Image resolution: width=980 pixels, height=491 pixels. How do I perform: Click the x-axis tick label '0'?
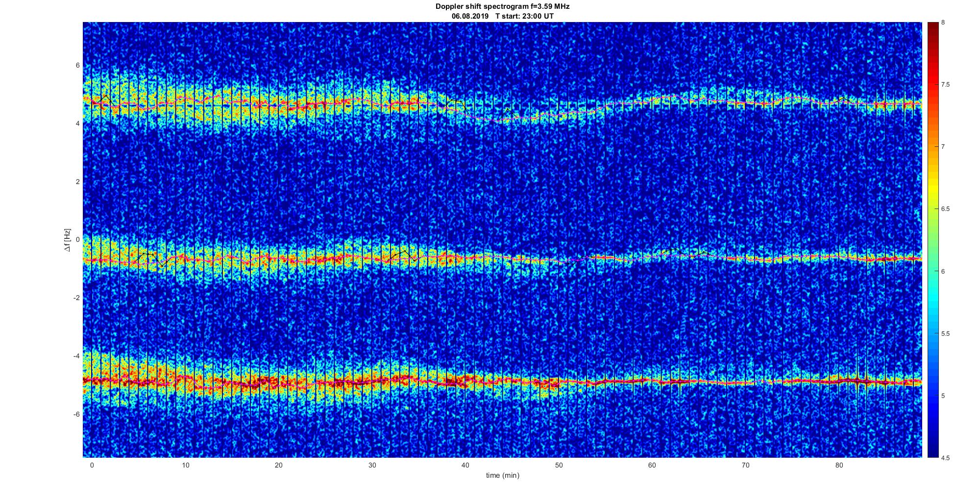pyautogui.click(x=92, y=465)
